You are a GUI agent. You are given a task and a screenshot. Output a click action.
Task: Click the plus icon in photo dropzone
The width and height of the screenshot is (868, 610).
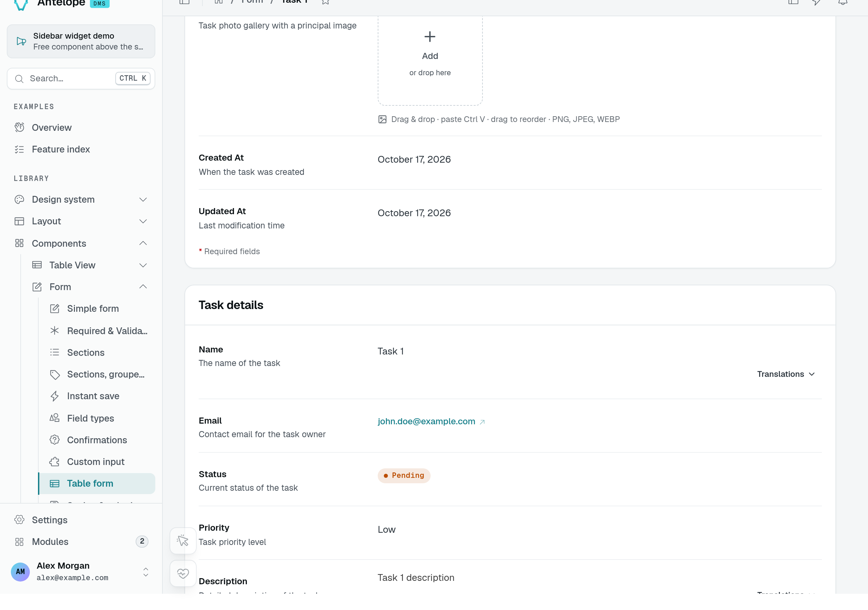tap(430, 37)
